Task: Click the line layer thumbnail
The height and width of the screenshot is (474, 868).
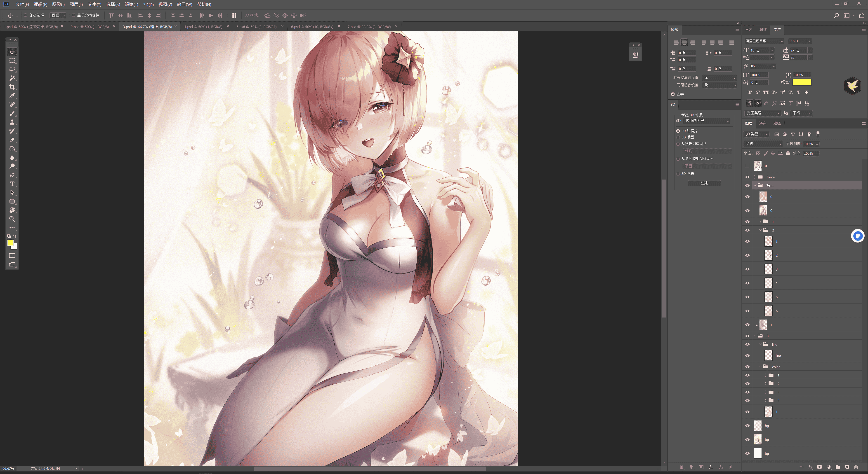Action: pyautogui.click(x=769, y=355)
